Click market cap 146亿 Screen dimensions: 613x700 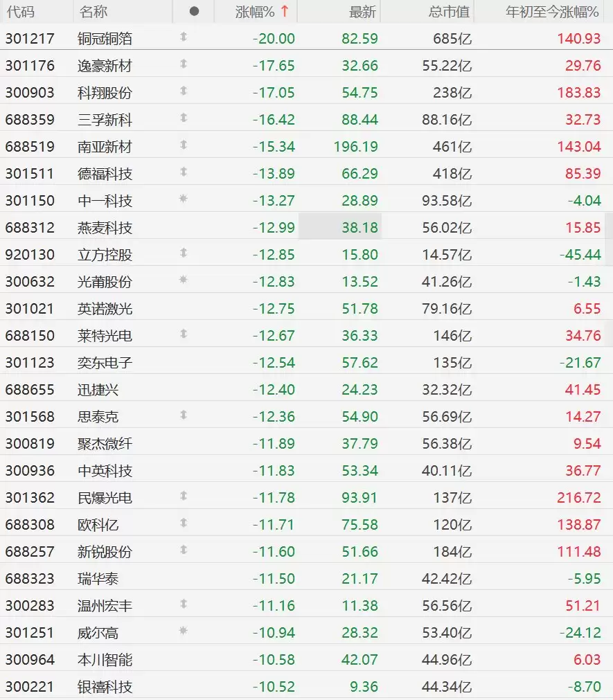tap(453, 336)
